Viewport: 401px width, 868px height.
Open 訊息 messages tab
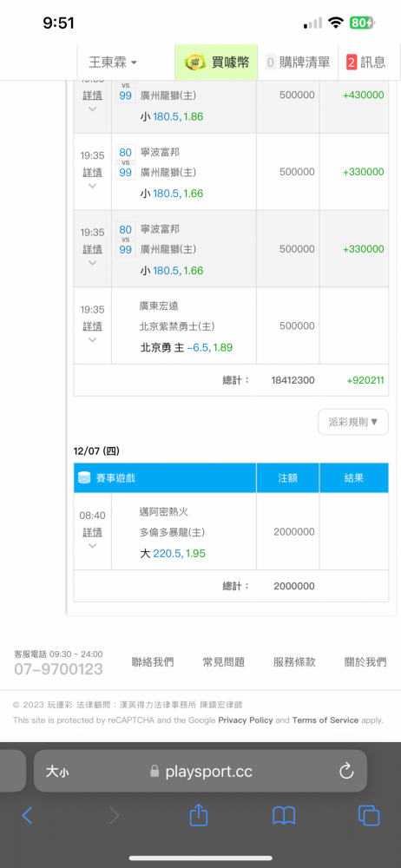tap(366, 62)
